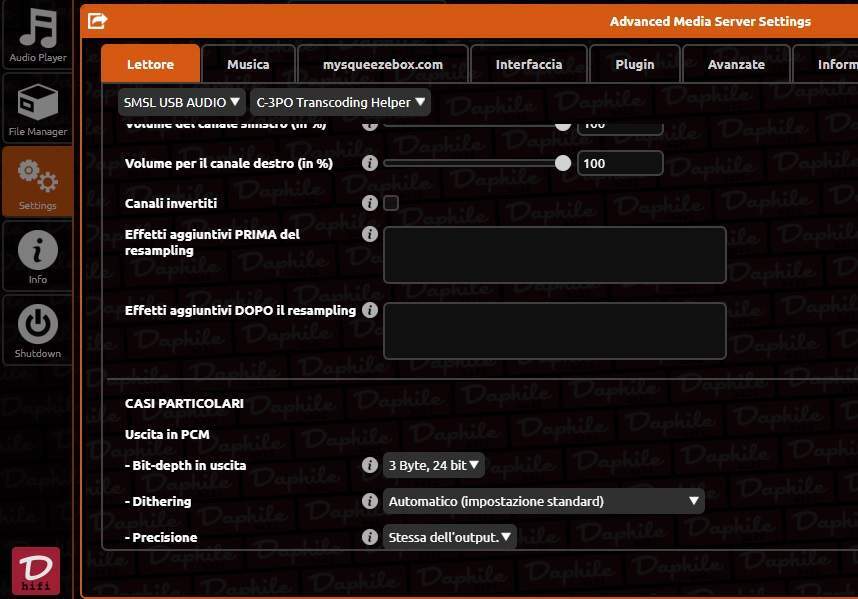Switch to the Plugin tab
This screenshot has width=858, height=599.
(x=635, y=64)
